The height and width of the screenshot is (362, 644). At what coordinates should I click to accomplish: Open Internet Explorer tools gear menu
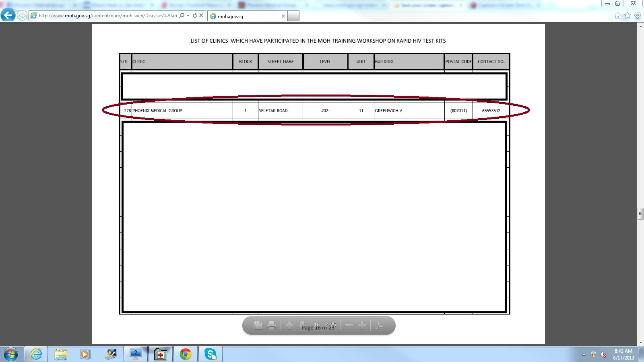click(637, 16)
